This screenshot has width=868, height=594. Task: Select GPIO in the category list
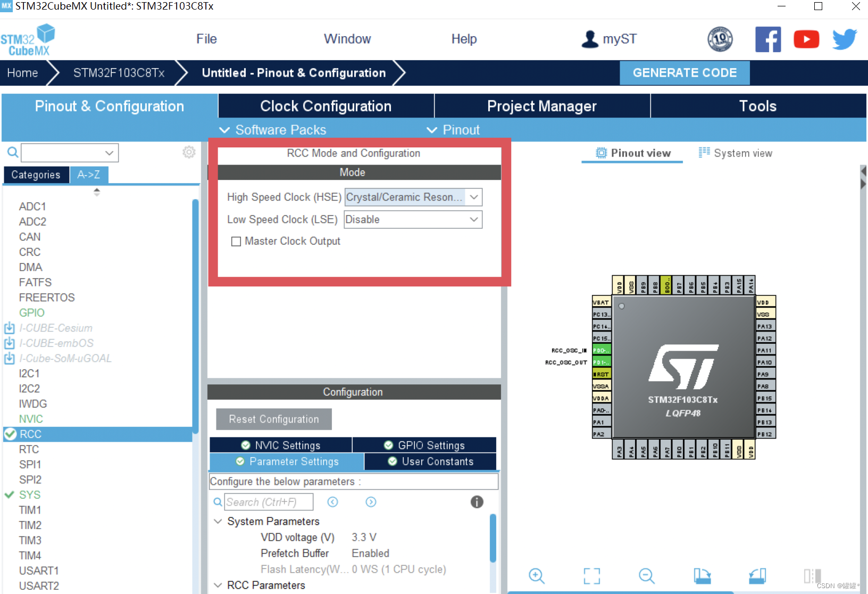pyautogui.click(x=32, y=312)
